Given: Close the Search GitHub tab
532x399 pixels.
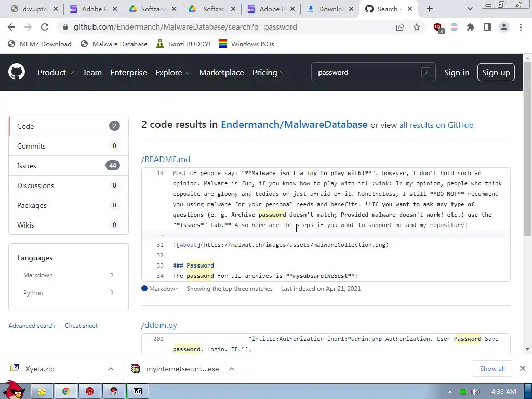Looking at the screenshot, I should pyautogui.click(x=410, y=9).
